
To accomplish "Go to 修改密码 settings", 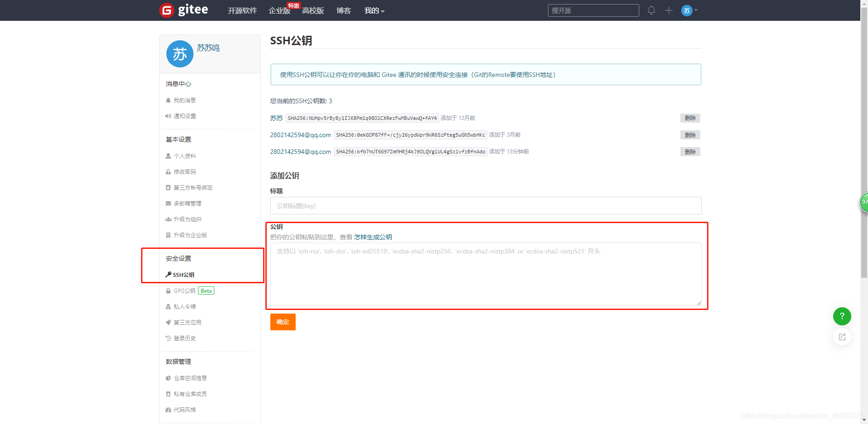I will (x=184, y=172).
